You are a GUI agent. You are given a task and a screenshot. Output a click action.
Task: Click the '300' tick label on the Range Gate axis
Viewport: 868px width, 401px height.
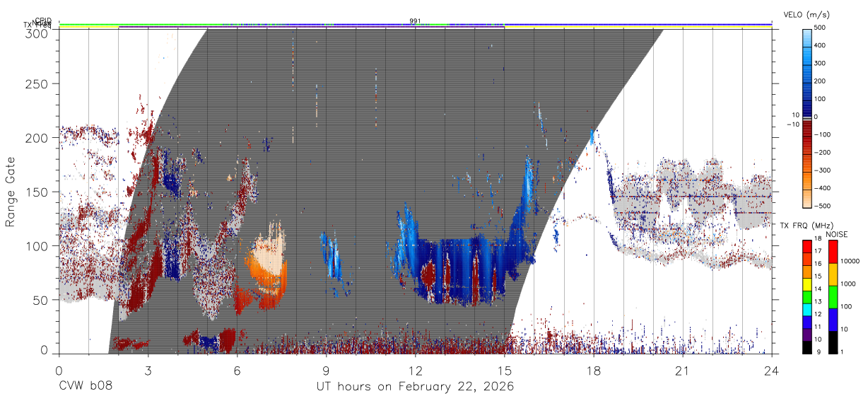[x=37, y=33]
